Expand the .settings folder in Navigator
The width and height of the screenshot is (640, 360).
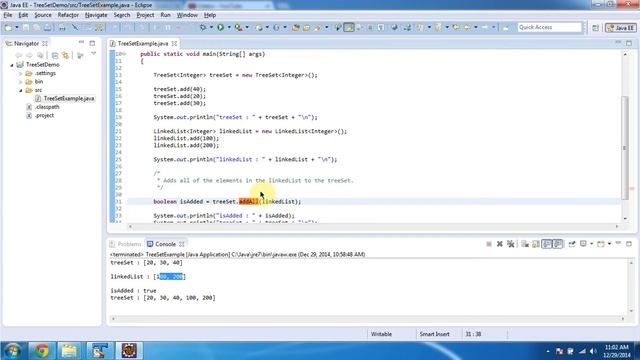coord(21,73)
